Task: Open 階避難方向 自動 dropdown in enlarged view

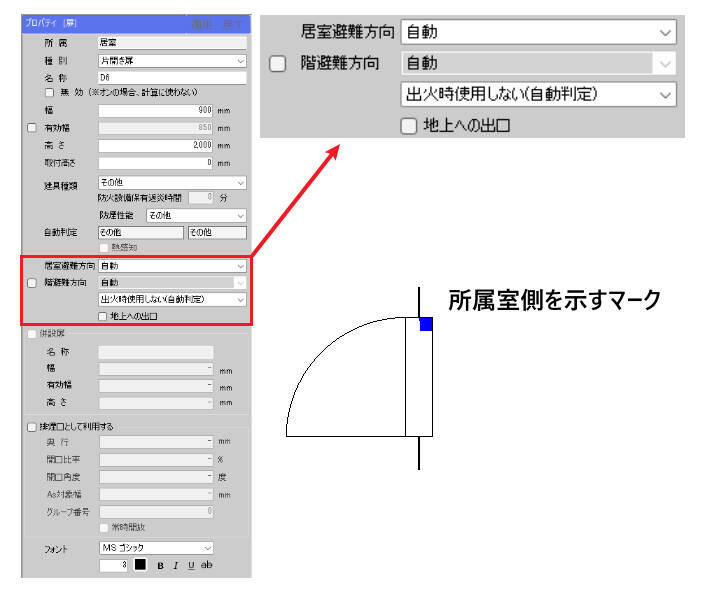Action: tap(539, 63)
